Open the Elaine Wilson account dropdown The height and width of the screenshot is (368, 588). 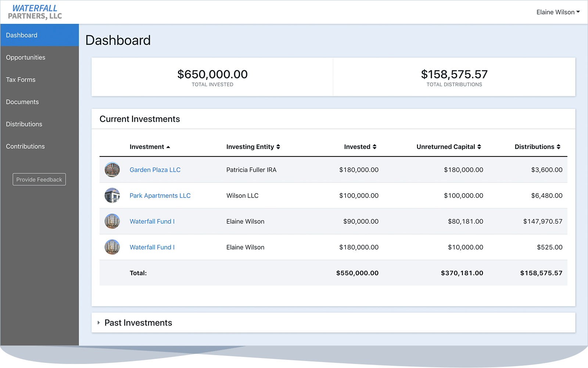[x=558, y=12]
